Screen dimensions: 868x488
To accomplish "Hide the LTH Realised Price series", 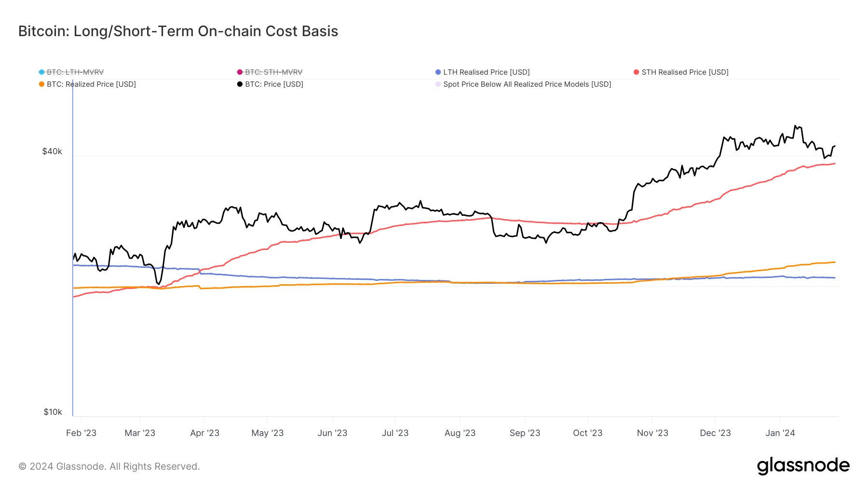I will coord(486,72).
